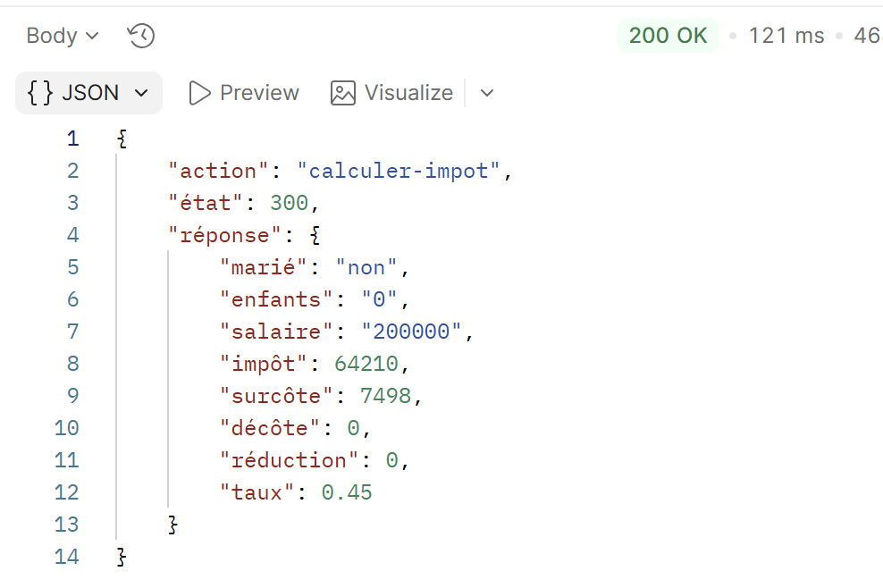The height and width of the screenshot is (588, 883).
Task: Open the JSON format dropdown arrow
Action: [141, 93]
